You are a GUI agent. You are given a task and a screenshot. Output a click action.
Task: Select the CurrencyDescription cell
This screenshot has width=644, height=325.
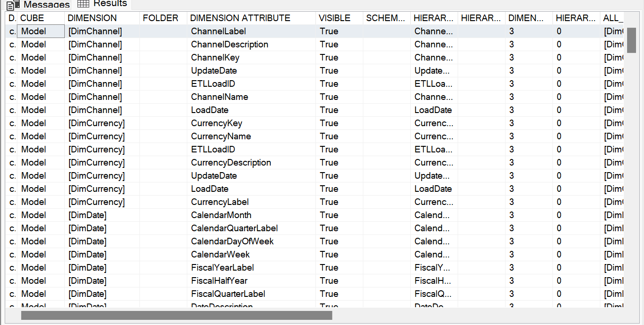click(x=251, y=163)
